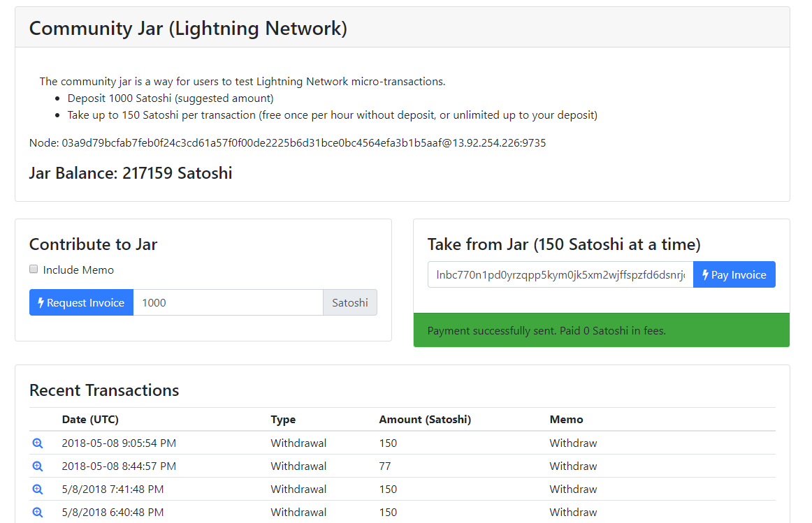Click the Type column header
812x523 pixels.
pyautogui.click(x=283, y=420)
